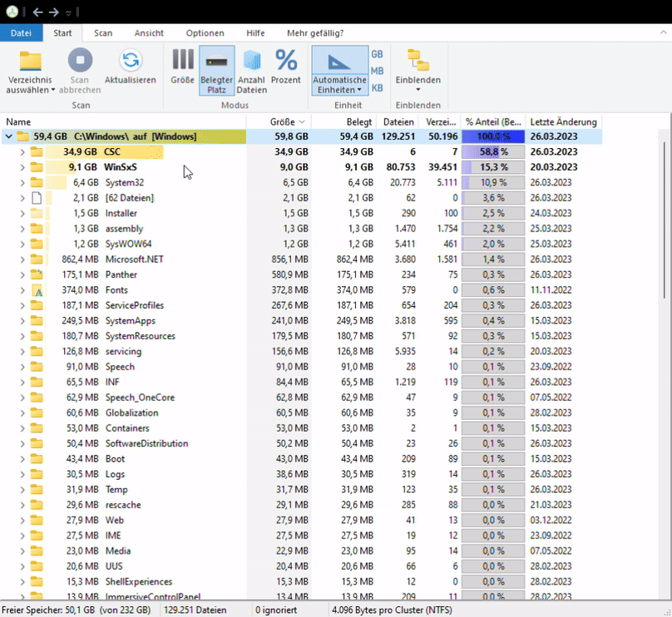Click the C:\Windows root folder icon

pos(22,136)
